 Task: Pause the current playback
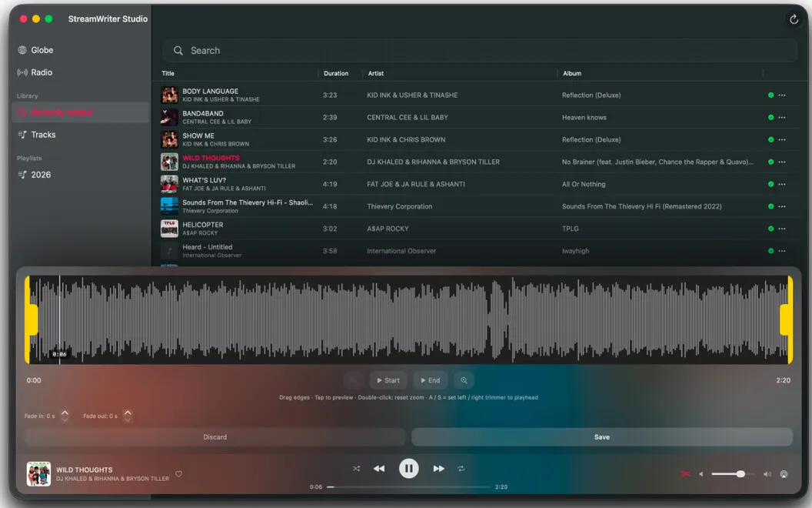pyautogui.click(x=408, y=469)
